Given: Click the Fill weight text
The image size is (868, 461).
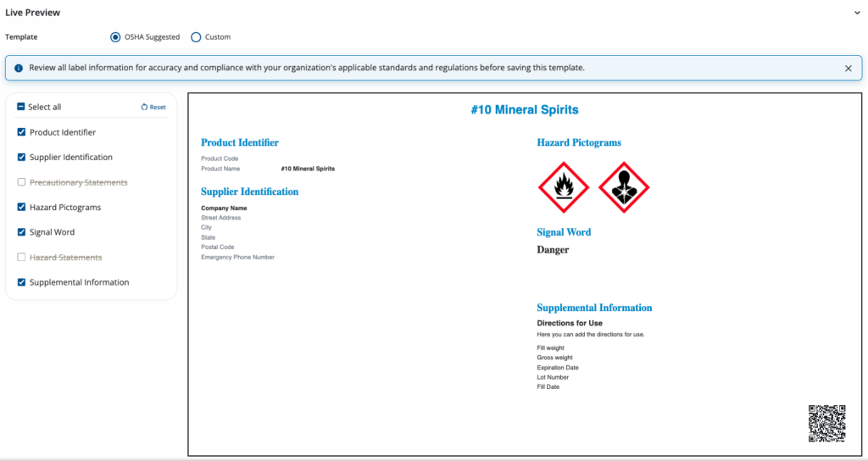Looking at the screenshot, I should pyautogui.click(x=550, y=348).
